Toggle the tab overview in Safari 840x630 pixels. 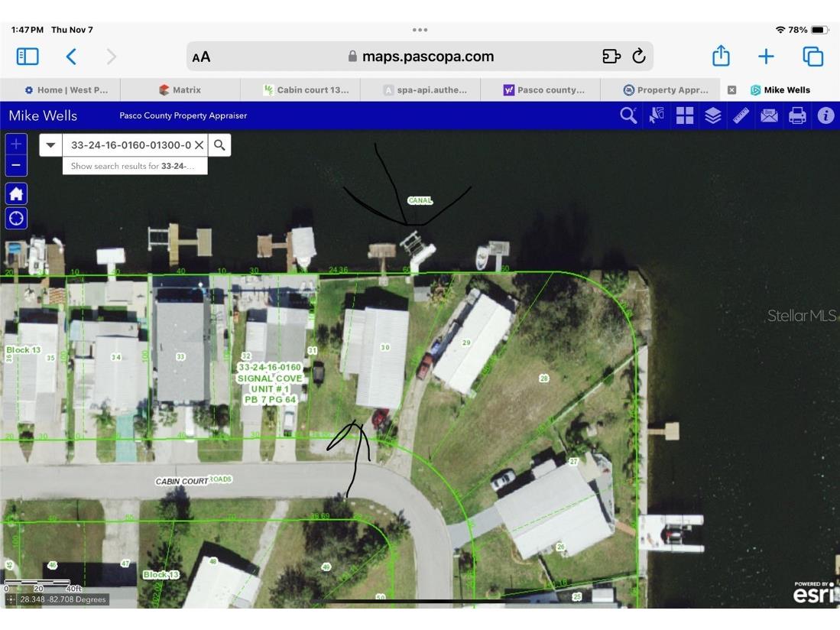[x=812, y=56]
